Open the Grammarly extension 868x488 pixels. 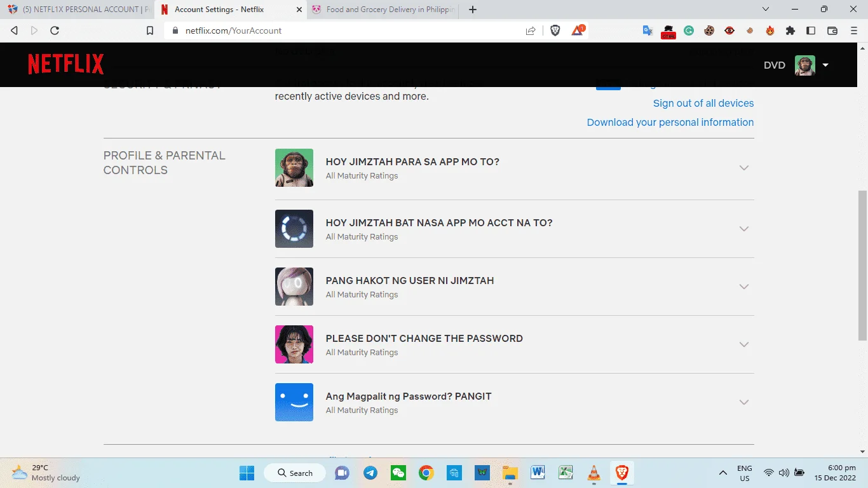[689, 30]
